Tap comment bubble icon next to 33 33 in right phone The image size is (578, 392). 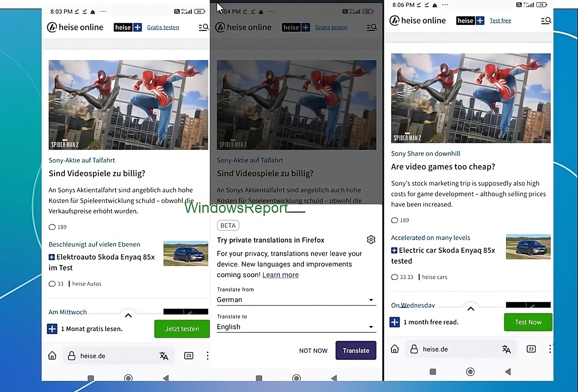[394, 277]
